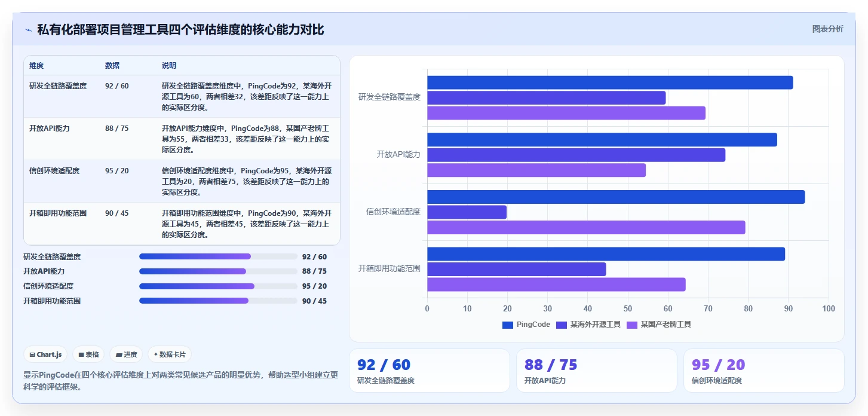The image size is (868, 416).
Task: Click the 92 / 60 stat card
Action: (x=430, y=371)
